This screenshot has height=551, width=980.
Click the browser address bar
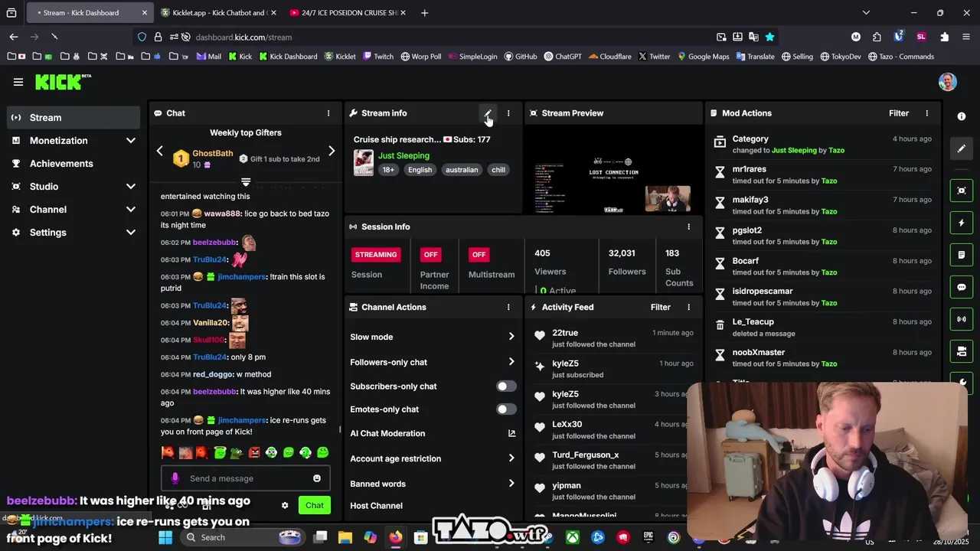pos(452,37)
